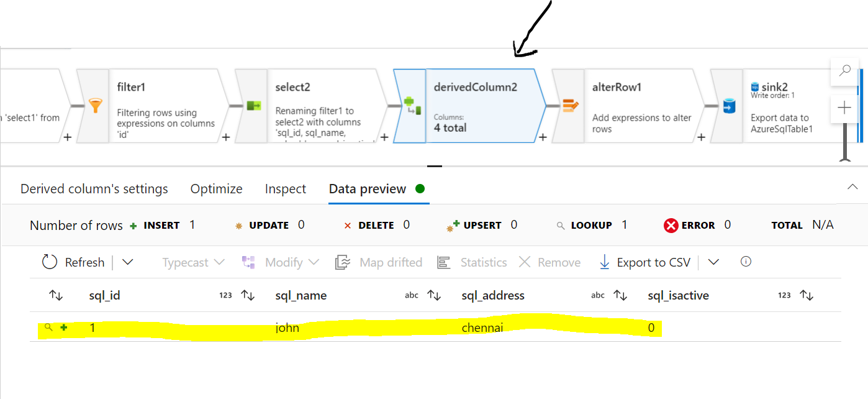Click the Refresh icon in Data preview
Screen dimensions: 868x399
[x=50, y=262]
